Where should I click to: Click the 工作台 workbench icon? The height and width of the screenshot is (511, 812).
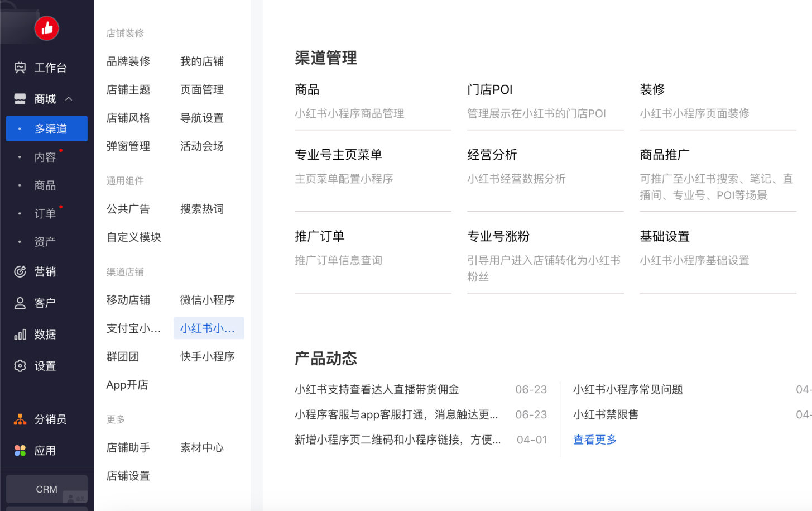click(x=20, y=68)
